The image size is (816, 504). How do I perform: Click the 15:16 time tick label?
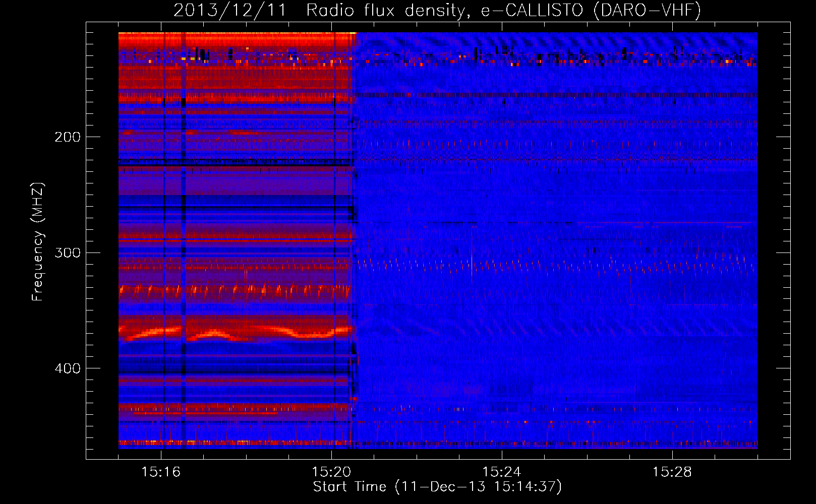click(161, 472)
